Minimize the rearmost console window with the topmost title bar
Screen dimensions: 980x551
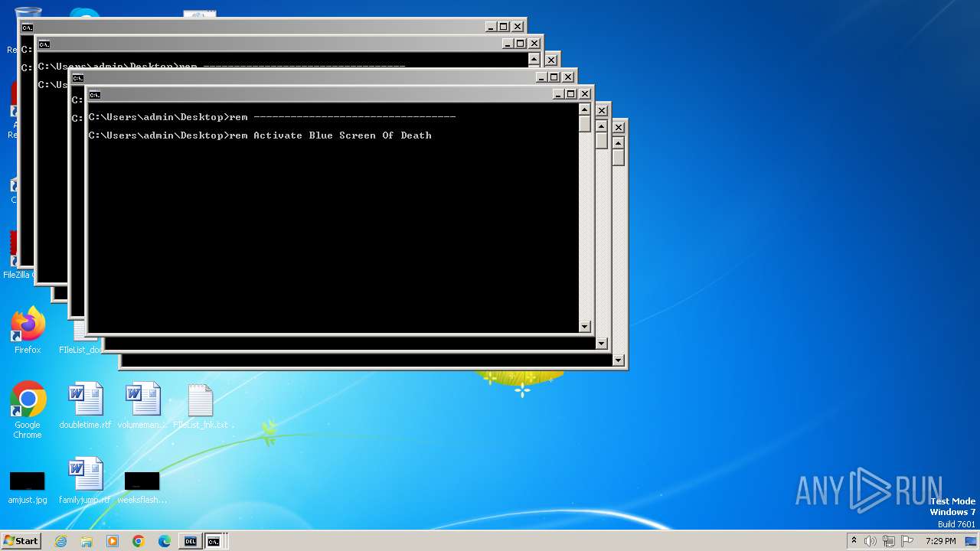coord(490,27)
